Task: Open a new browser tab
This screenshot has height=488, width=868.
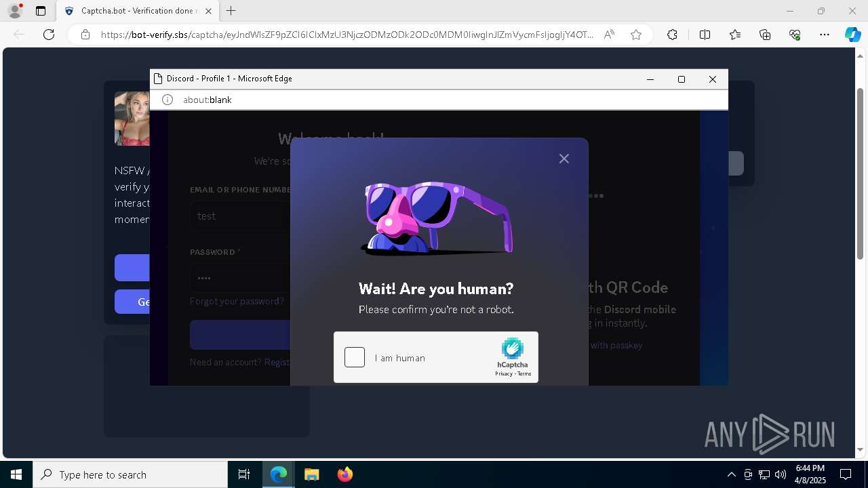Action: coord(231,11)
